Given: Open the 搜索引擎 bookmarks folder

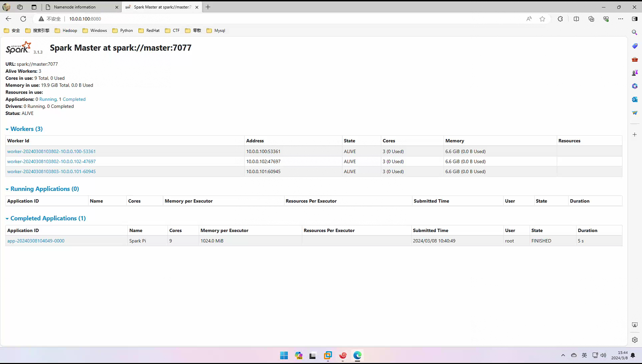Looking at the screenshot, I should pos(37,31).
